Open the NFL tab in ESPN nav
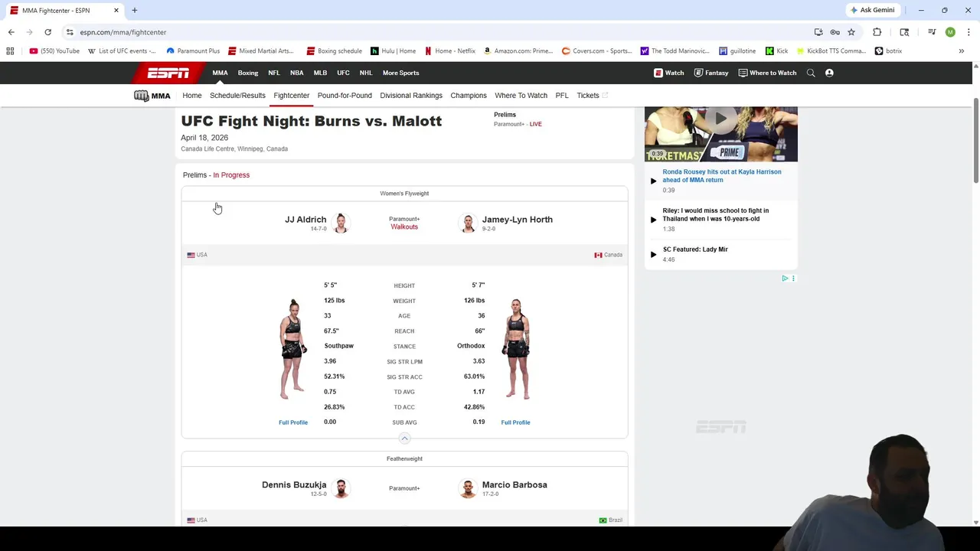 point(274,73)
